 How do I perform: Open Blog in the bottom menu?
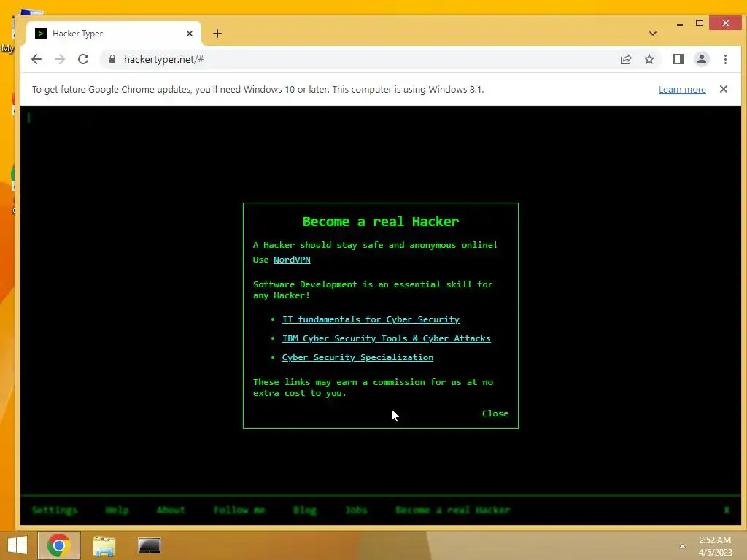tap(305, 510)
